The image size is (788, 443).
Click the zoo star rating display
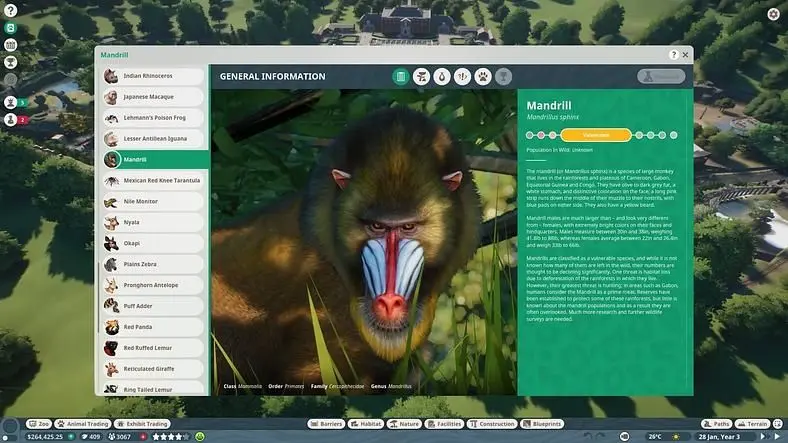(171, 437)
